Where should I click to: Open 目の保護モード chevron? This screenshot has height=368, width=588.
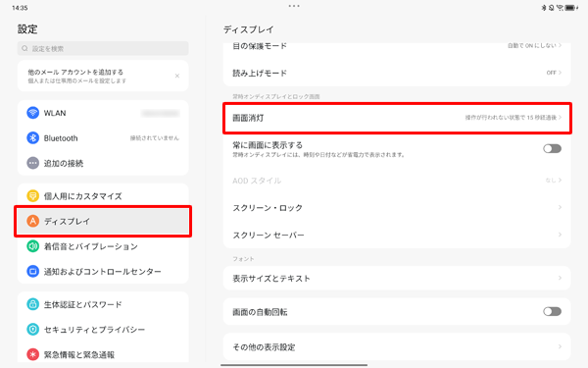[x=560, y=45]
